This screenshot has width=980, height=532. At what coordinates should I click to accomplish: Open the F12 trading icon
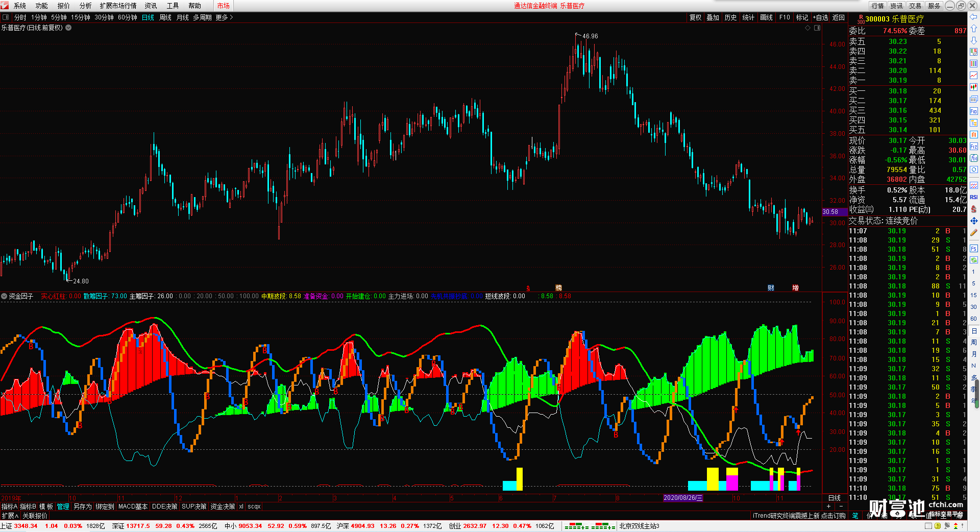pos(973,147)
